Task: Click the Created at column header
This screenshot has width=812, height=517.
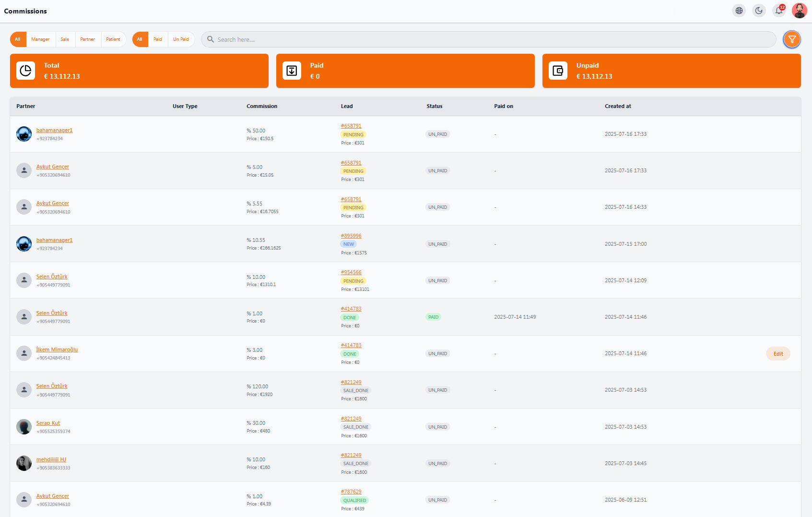Action: 618,106
